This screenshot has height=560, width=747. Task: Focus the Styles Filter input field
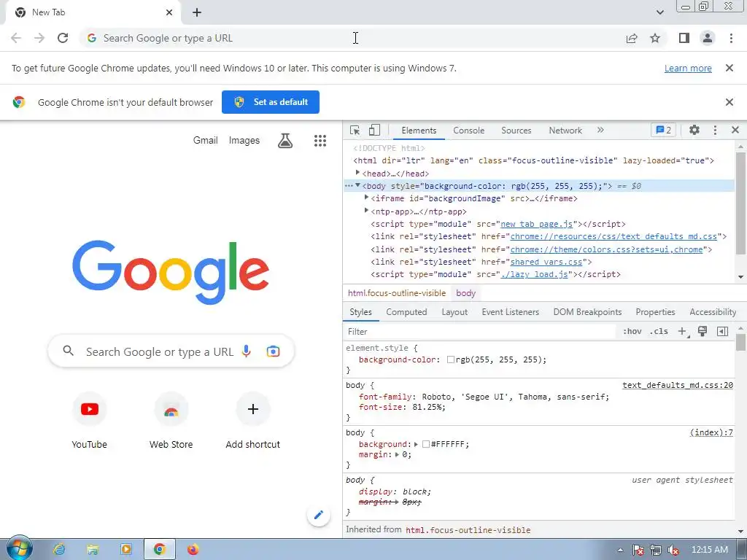point(480,332)
